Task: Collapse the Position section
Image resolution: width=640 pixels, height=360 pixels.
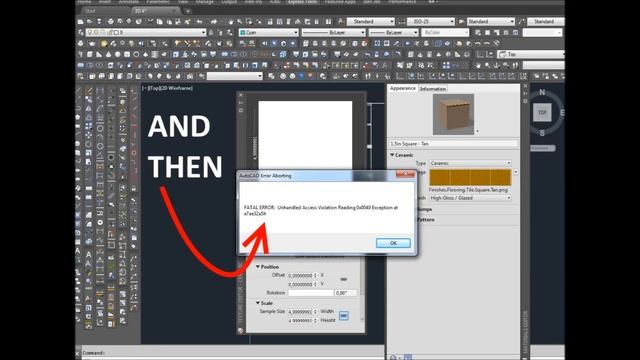Action: click(258, 267)
